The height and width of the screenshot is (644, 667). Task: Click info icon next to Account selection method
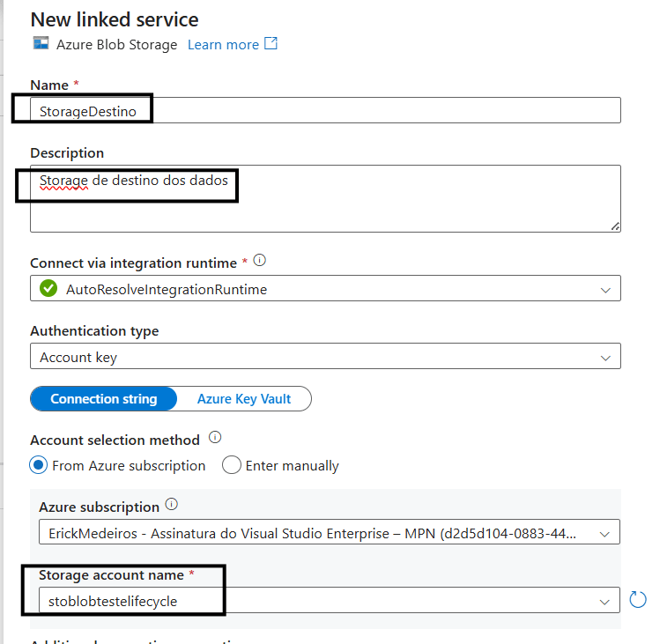coord(215,438)
